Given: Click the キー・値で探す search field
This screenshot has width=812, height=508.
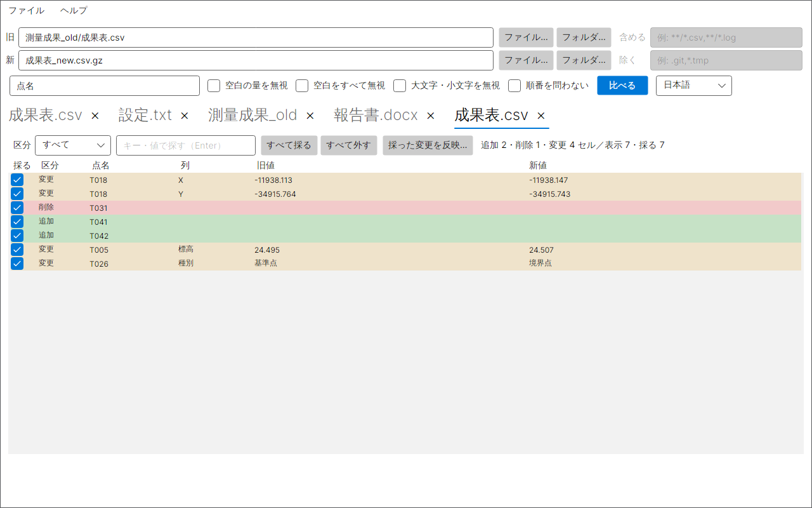Looking at the screenshot, I should point(186,145).
